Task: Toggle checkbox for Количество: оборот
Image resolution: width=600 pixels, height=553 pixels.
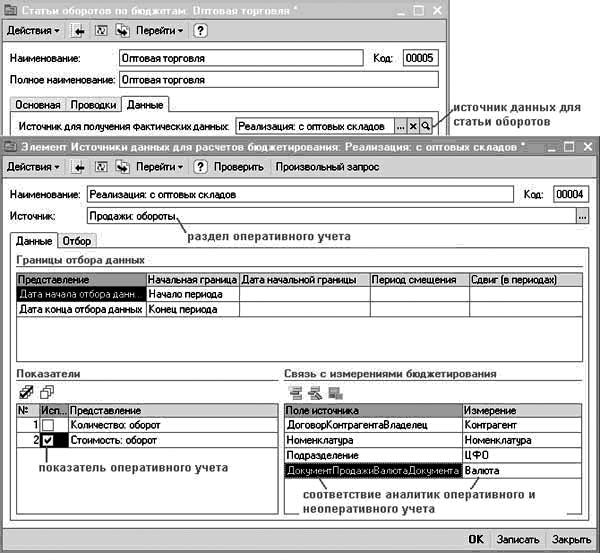Action: 48,425
